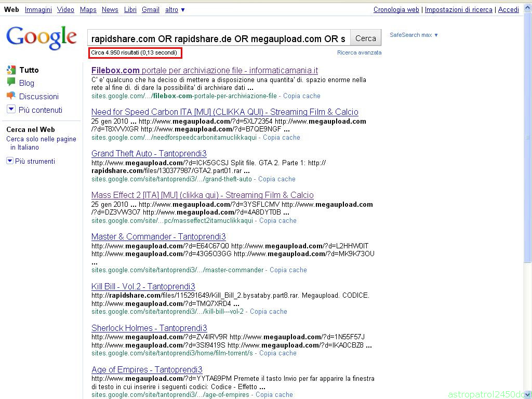This screenshot has height=399, width=532.
Task: Open Copia cache for Grand Theft Auto result
Action: point(277,179)
